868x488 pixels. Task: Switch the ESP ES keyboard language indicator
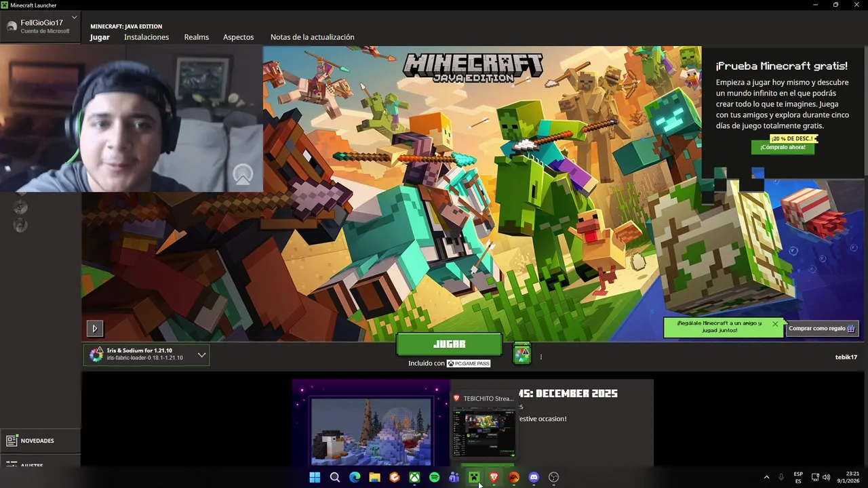[798, 477]
